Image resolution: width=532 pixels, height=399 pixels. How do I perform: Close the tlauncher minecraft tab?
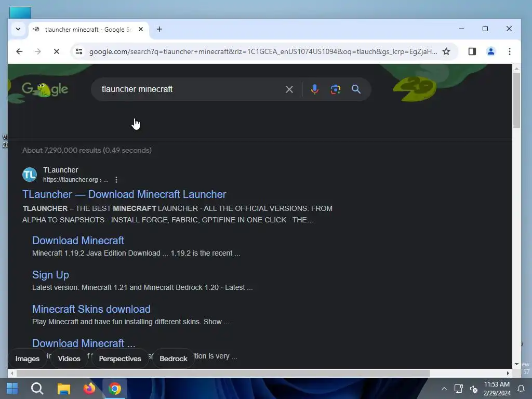pos(141,29)
